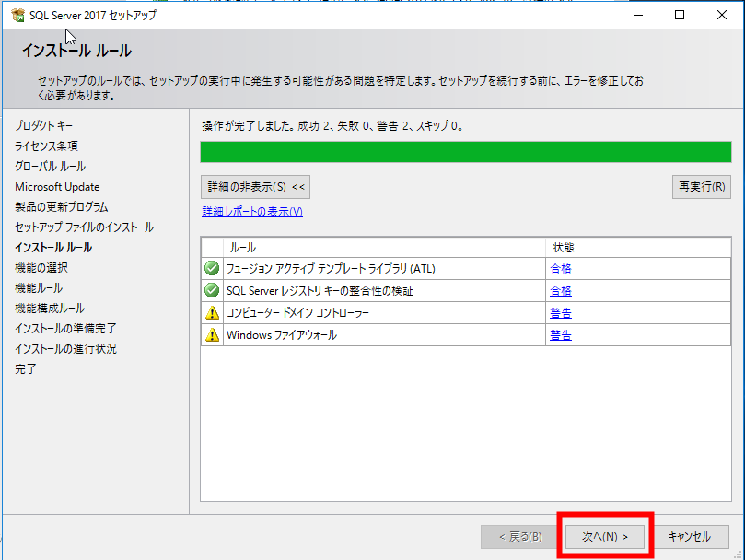Click the 操作が完了しました status summary text

pyautogui.click(x=332, y=126)
